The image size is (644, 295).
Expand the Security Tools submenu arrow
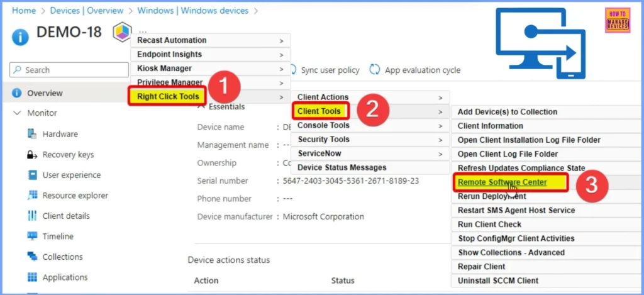[x=440, y=140]
